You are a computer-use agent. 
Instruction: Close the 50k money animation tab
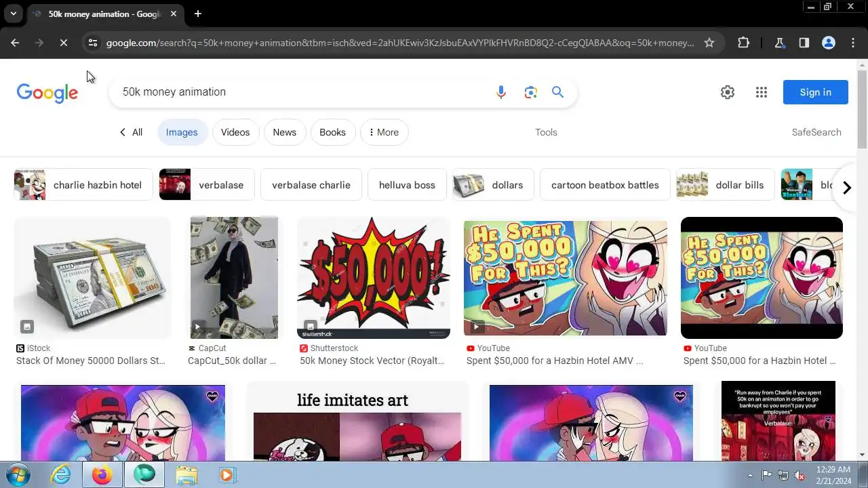click(x=174, y=14)
